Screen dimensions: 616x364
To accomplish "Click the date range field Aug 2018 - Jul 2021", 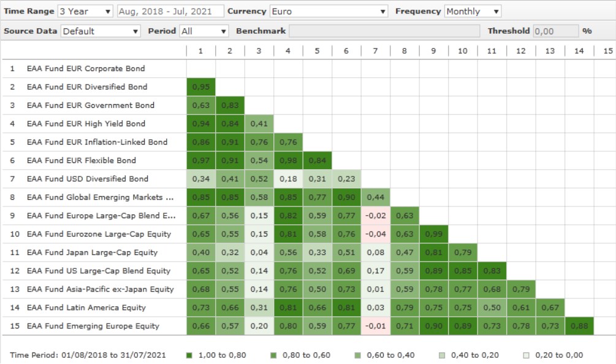I will 170,11.
